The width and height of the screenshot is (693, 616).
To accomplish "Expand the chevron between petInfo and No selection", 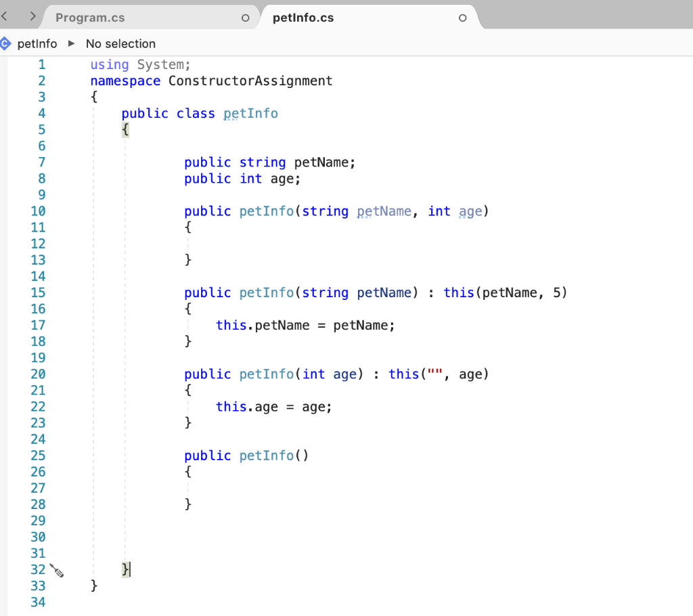I will pyautogui.click(x=70, y=43).
